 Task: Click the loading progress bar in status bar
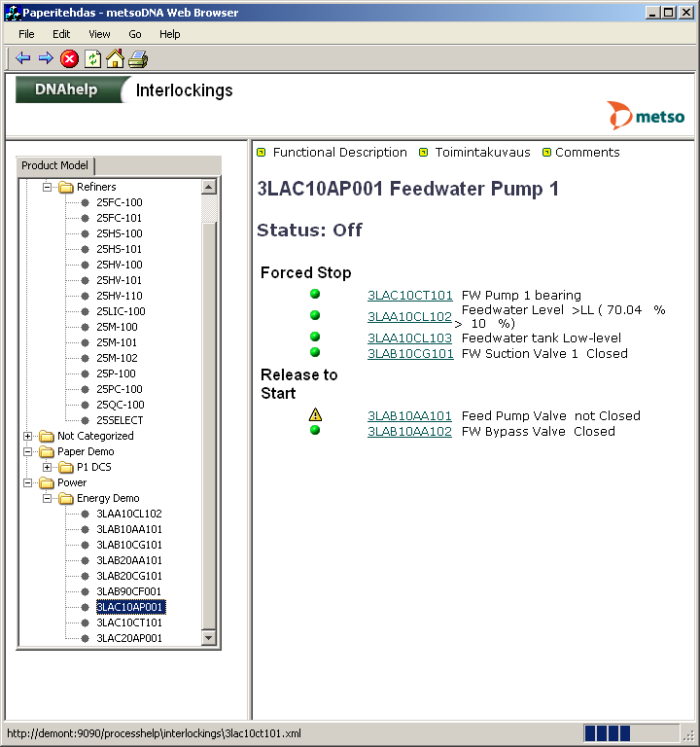pos(631,733)
